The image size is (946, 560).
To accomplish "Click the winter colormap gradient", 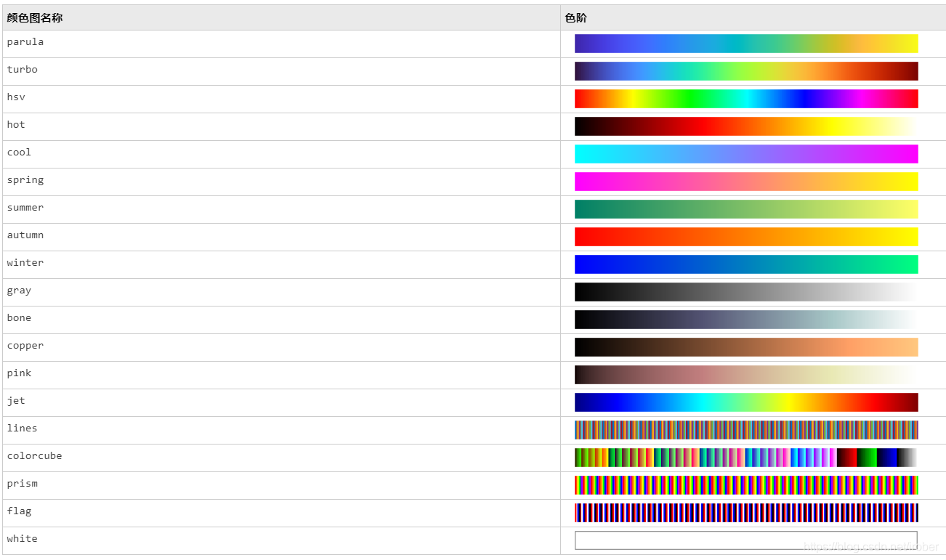I will [746, 264].
